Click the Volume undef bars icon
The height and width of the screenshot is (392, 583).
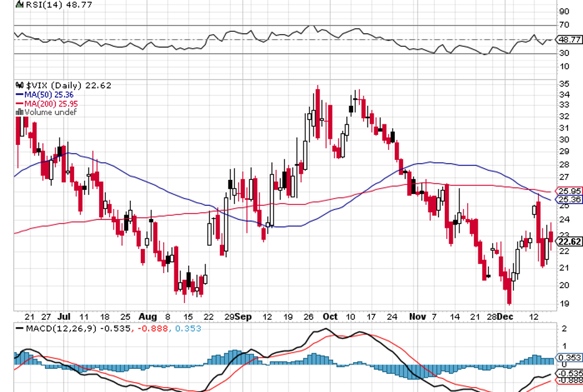[x=20, y=112]
